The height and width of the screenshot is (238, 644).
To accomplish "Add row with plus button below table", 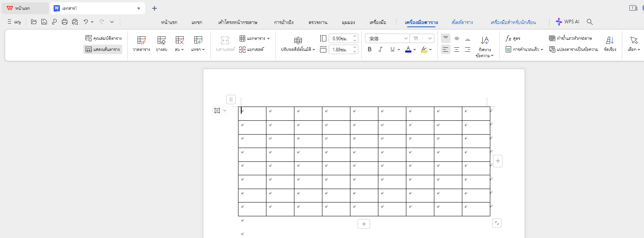I will pos(363,224).
